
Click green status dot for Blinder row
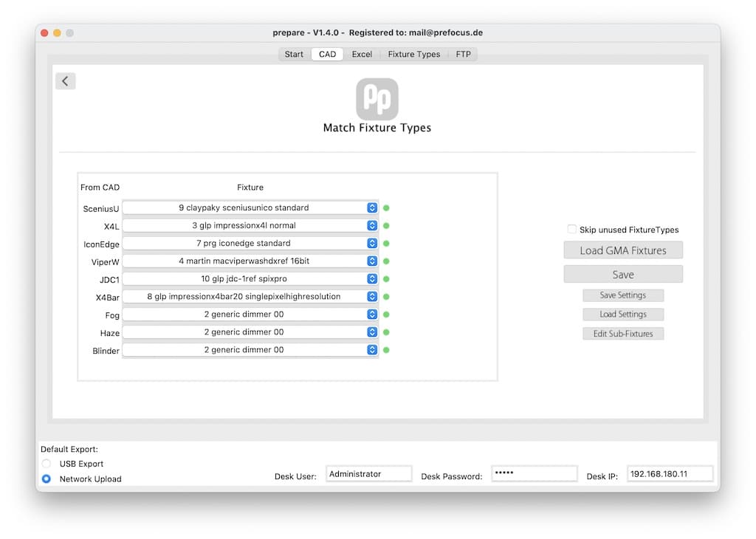(x=386, y=350)
